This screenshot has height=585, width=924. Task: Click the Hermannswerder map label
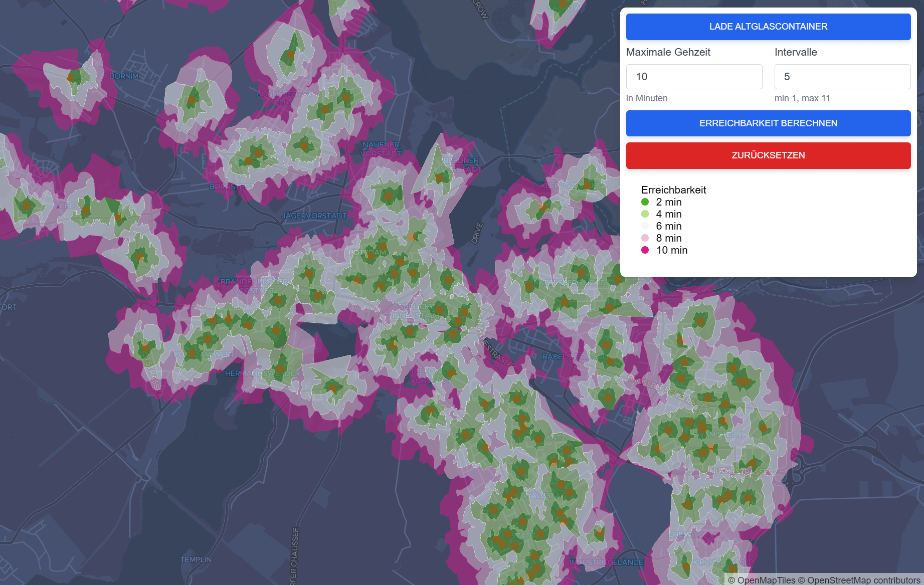click(263, 373)
